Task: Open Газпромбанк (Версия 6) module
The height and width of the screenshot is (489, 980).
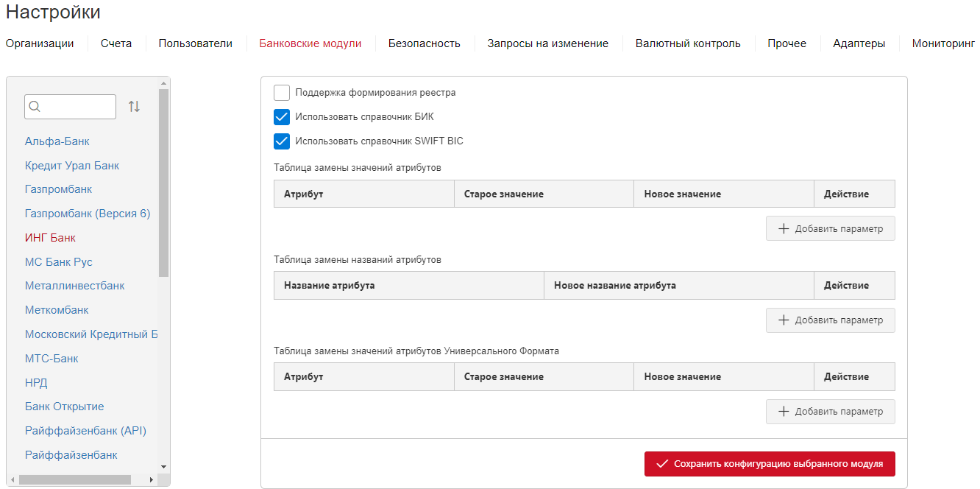Action: [x=88, y=214]
